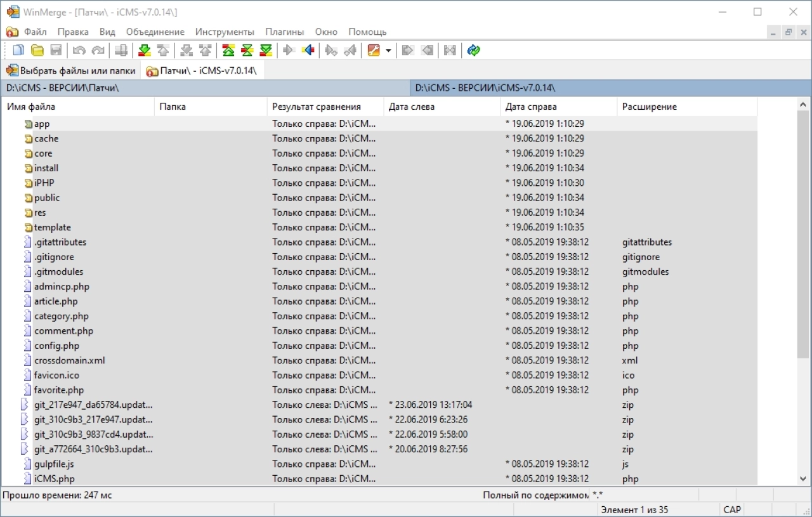Undo the last action
The width and height of the screenshot is (812, 517).
point(79,50)
